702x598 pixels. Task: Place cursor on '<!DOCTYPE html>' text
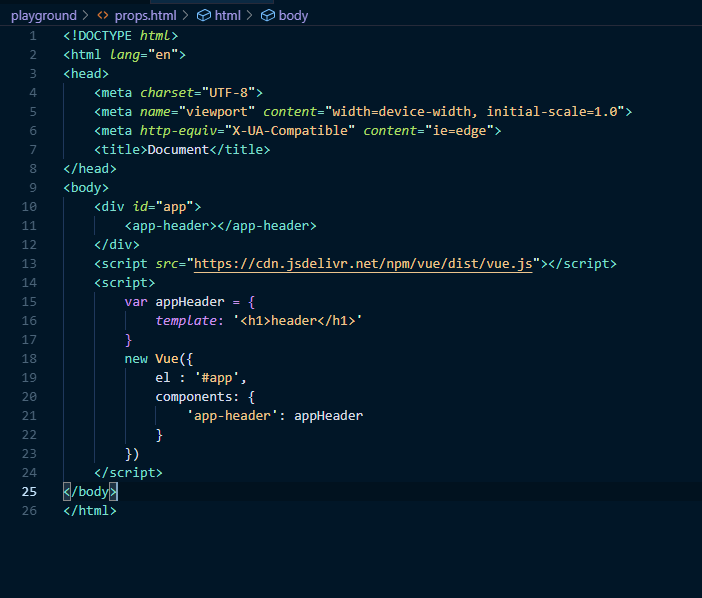[120, 36]
